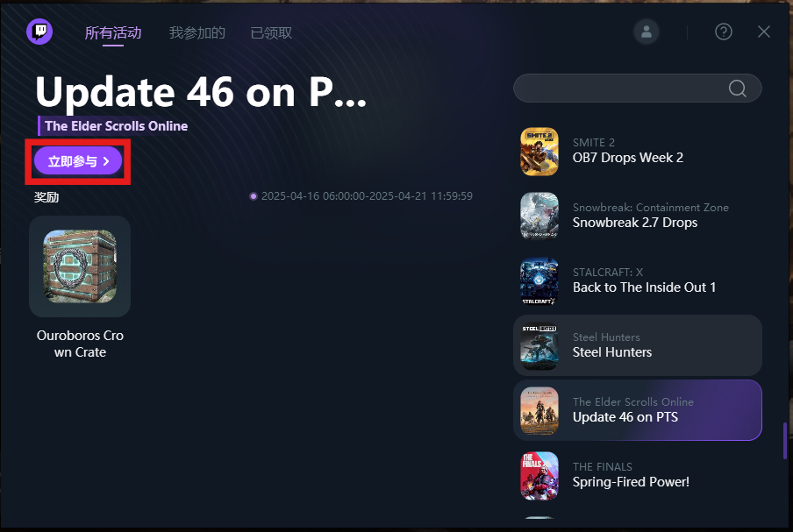Click the Update 46 on P... heading
The width and height of the screenshot is (793, 532).
[201, 93]
